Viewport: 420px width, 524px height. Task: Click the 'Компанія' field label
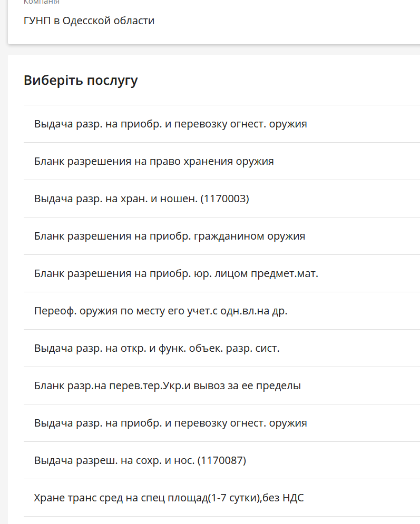(x=42, y=2)
